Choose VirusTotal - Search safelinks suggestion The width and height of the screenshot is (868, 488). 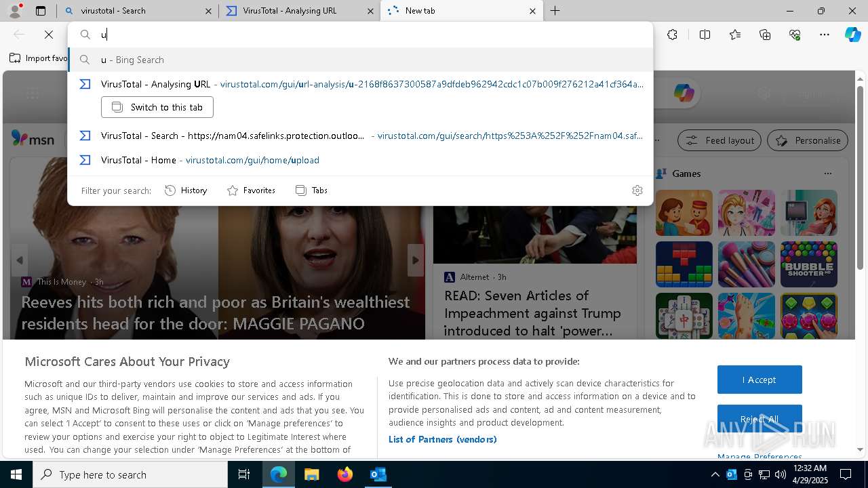(360, 136)
